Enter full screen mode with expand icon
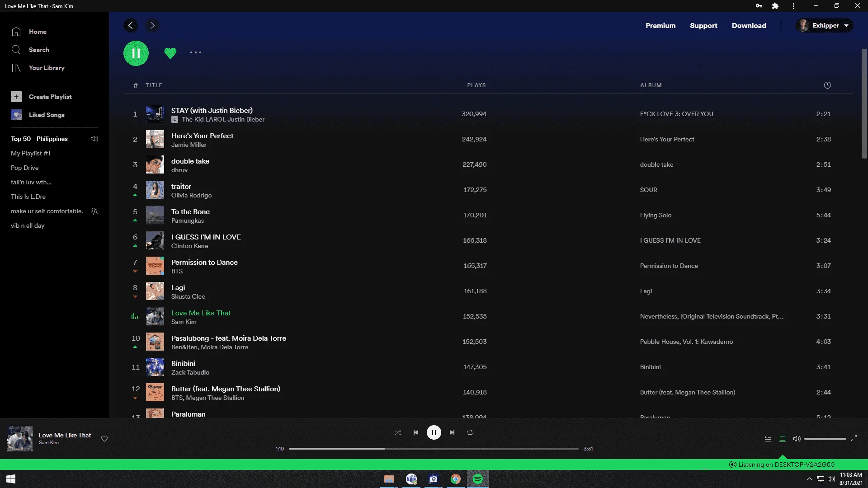 (x=854, y=439)
